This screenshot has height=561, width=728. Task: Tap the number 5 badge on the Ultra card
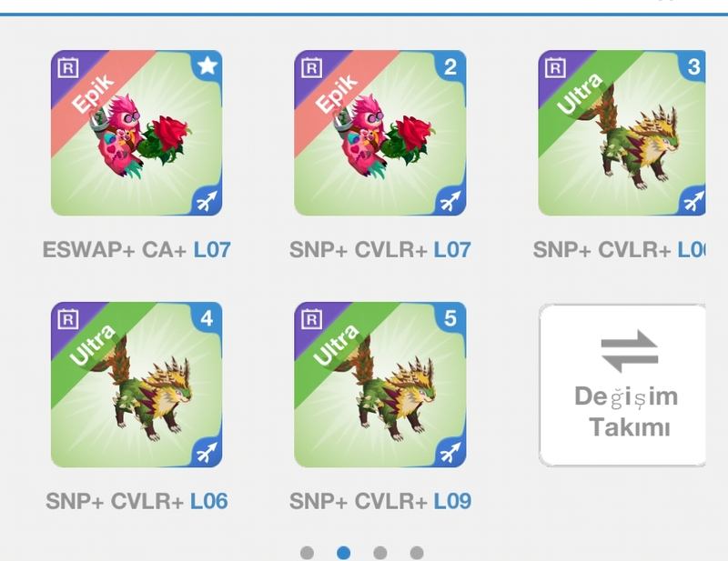click(450, 318)
